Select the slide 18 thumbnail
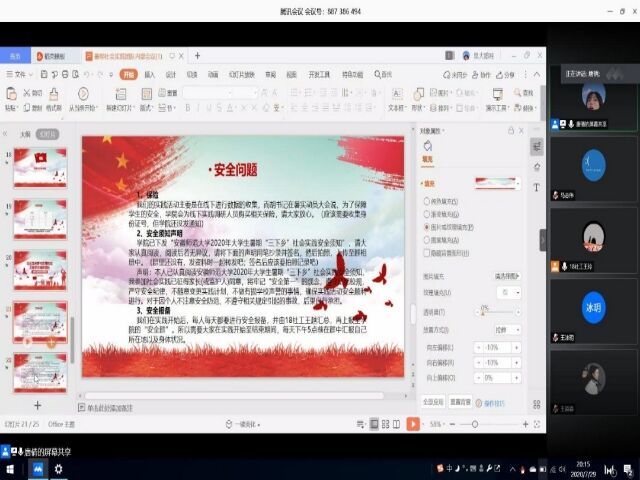 40,167
